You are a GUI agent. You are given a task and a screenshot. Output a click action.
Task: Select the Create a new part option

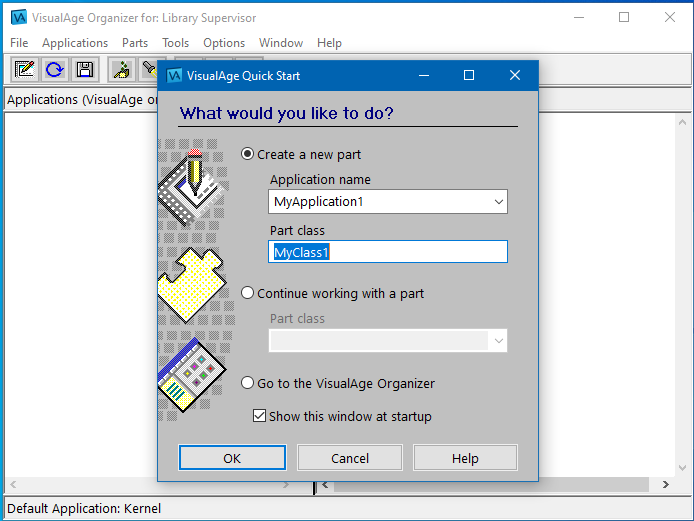coord(248,154)
